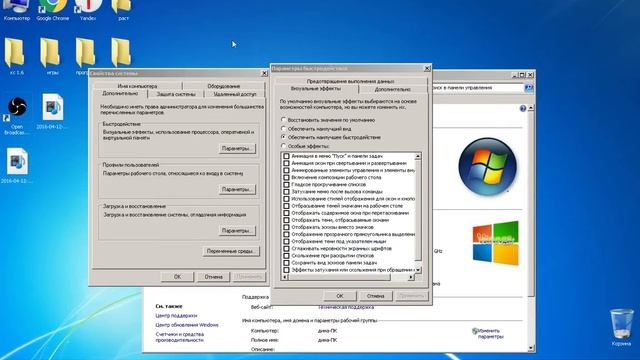The image size is (640, 360).
Task: Enable Затухание меню после вызова команды
Action: pos(287,191)
